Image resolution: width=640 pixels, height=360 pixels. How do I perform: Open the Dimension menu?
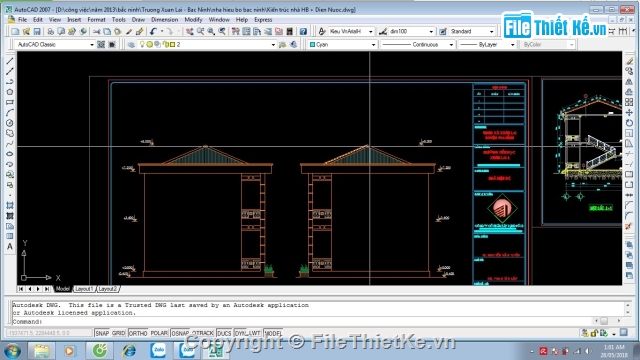164,20
